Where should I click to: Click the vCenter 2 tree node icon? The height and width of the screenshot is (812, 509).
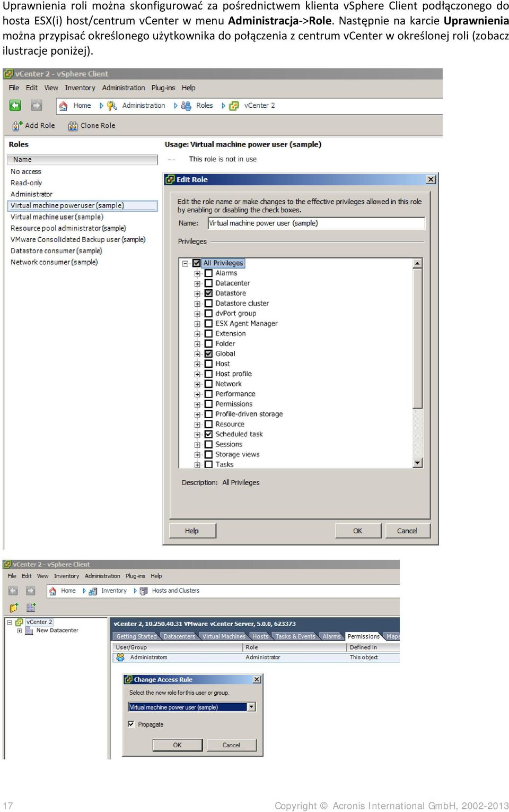[19, 622]
